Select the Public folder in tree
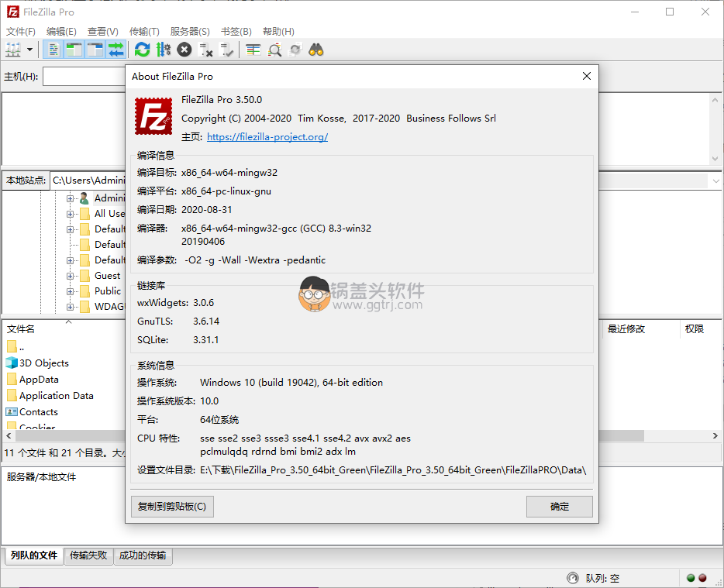This screenshot has width=724, height=588. [x=108, y=291]
